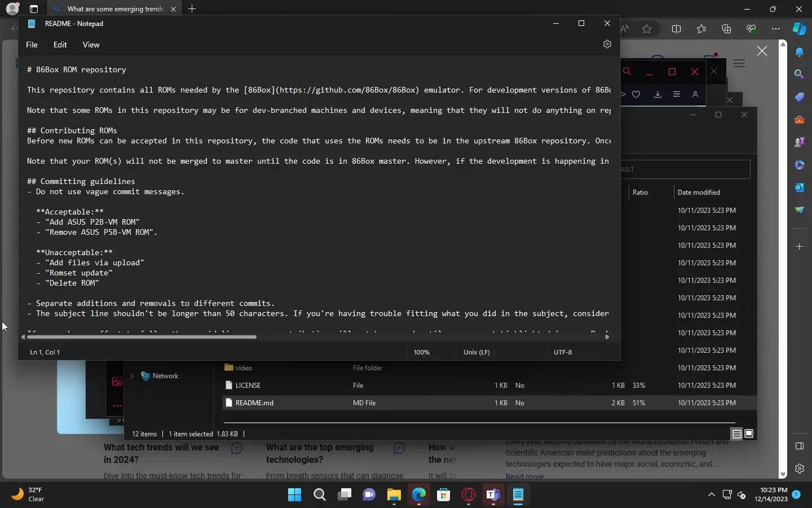This screenshot has width=812, height=508.
Task: Open Edge sidebar shopping tag icon
Action: [x=800, y=97]
